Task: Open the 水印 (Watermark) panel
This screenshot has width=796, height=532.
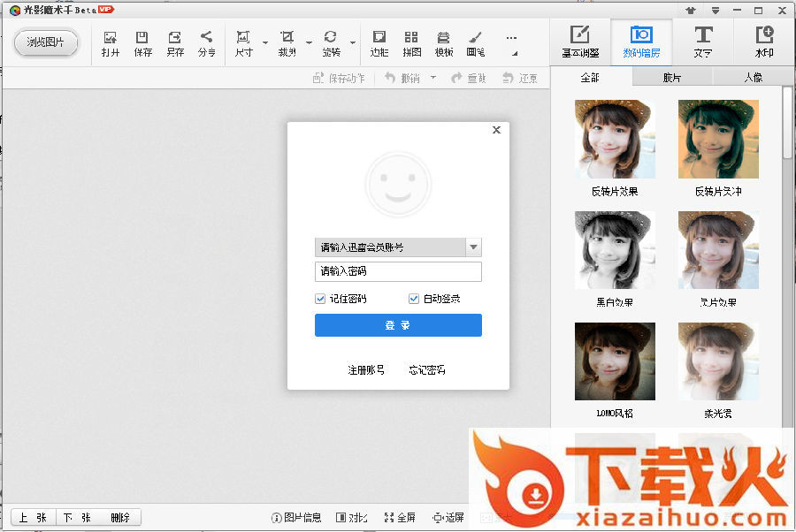Action: [764, 42]
